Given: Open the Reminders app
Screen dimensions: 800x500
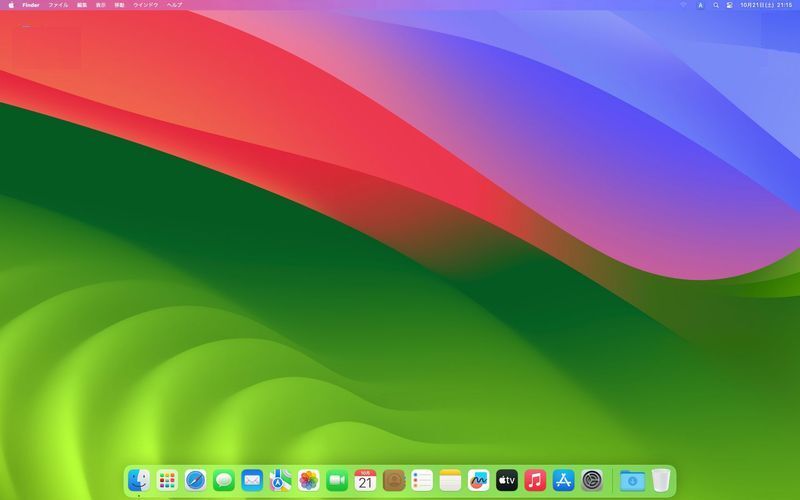Looking at the screenshot, I should (x=422, y=481).
